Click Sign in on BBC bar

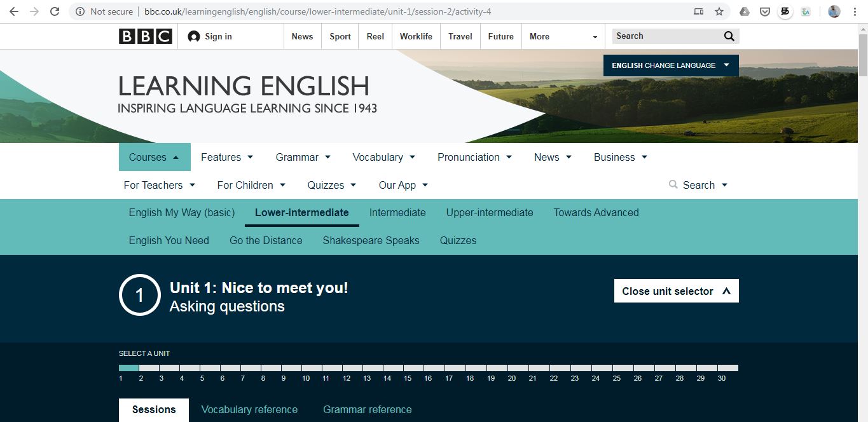coord(210,36)
